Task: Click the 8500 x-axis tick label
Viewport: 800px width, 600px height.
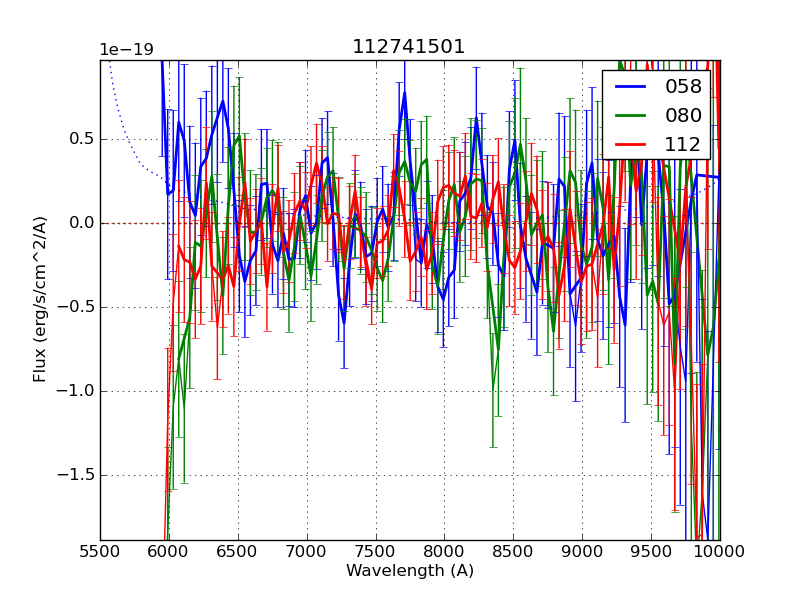Action: pos(514,552)
